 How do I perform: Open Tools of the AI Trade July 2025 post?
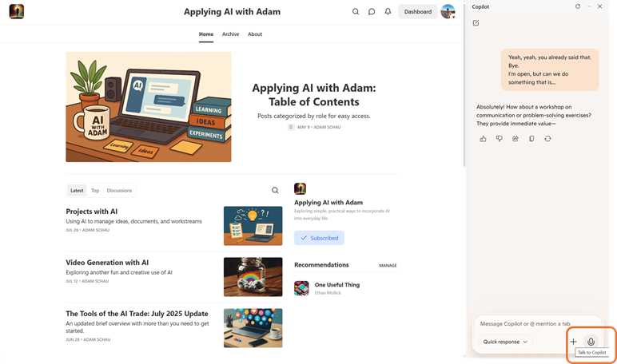tap(137, 314)
